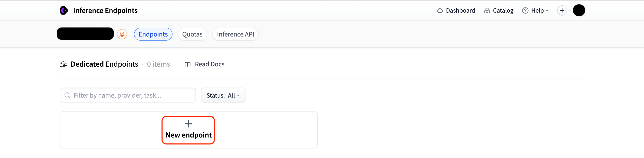Click the New endpoint button
Screen dimensions: 644x158
click(188, 130)
